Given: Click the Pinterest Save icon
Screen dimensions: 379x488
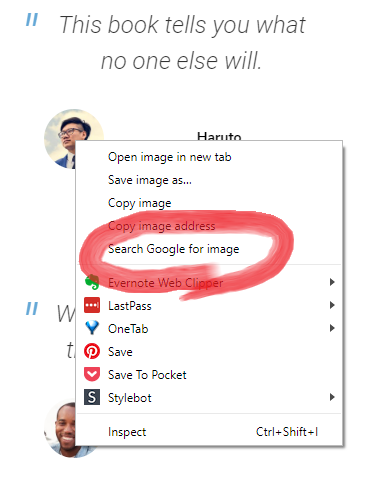Looking at the screenshot, I should [92, 351].
